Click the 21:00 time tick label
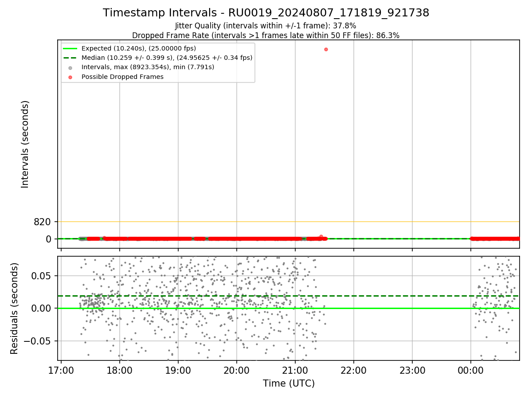 [295, 370]
